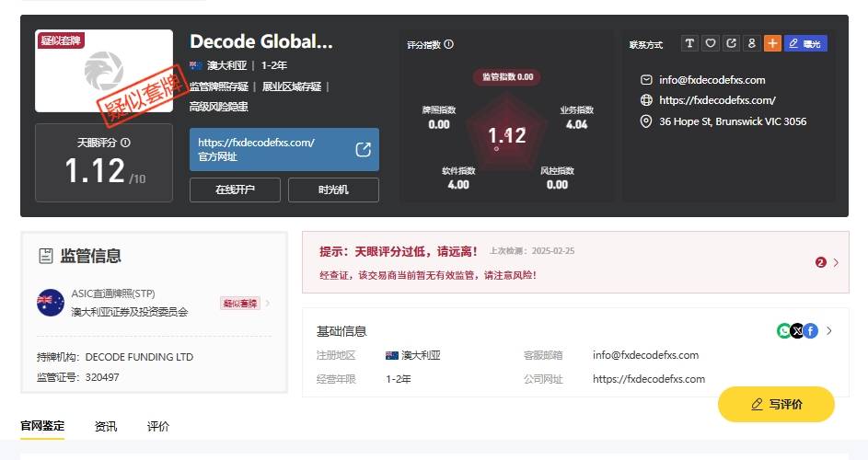Viewport: 868px width, 460px height.
Task: Click the location pin icon
Action: [x=646, y=121]
